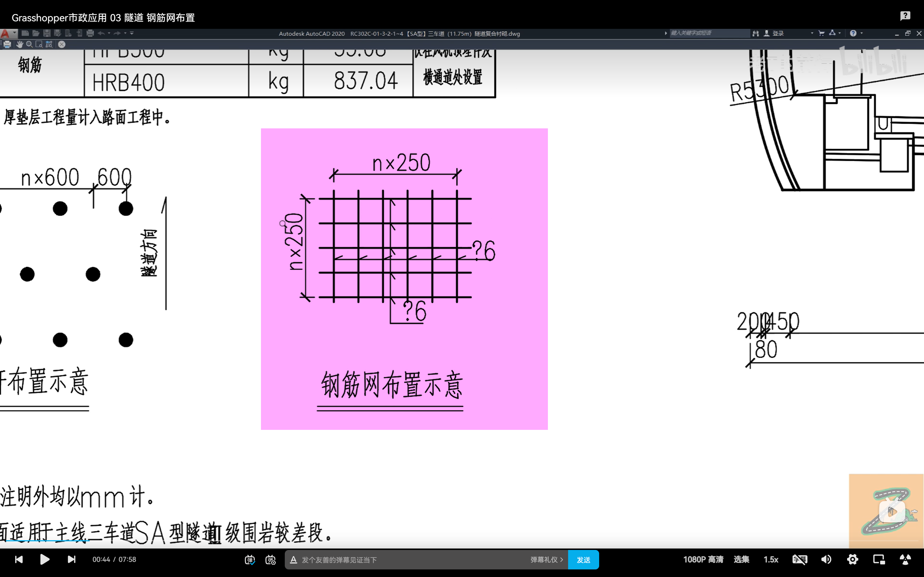Click the Play button in video player
Screen dimensions: 924x577
45,559
